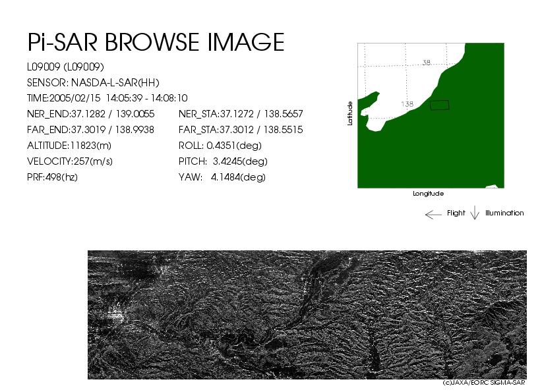The width and height of the screenshot is (542, 392).
Task: Click the ALTITUDE:11823(m) value
Action: [69, 146]
